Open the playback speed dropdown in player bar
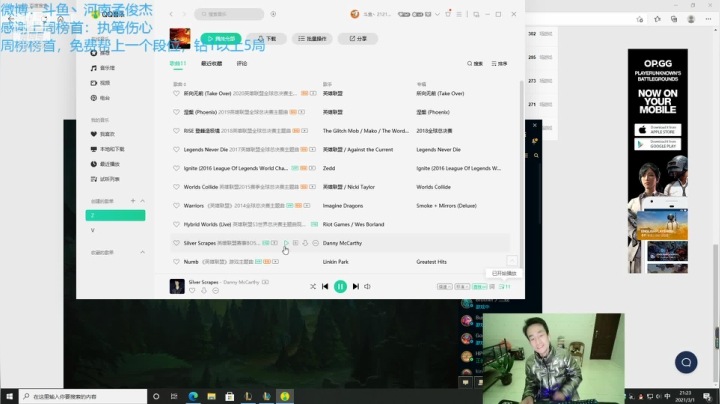Viewport: 720px width, 404px height. point(444,286)
